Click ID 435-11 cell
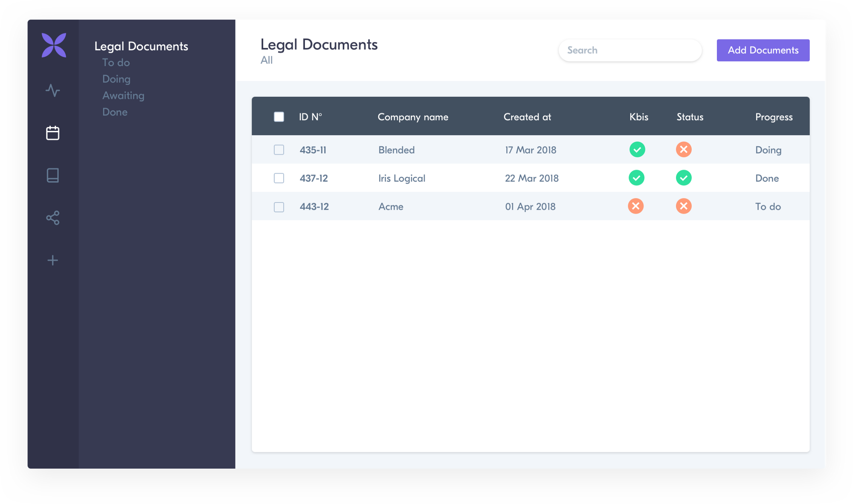853x504 pixels. 313,150
